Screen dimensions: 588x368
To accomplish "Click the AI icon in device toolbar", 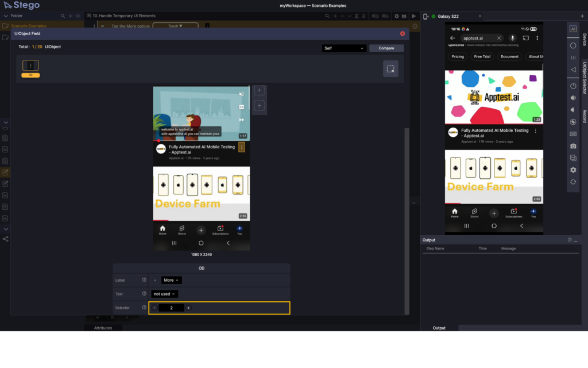I will [x=572, y=29].
